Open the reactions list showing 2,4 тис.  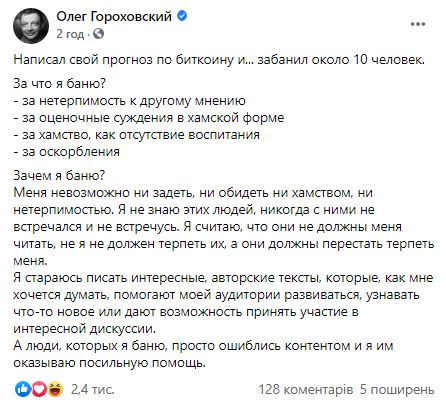coord(92,389)
